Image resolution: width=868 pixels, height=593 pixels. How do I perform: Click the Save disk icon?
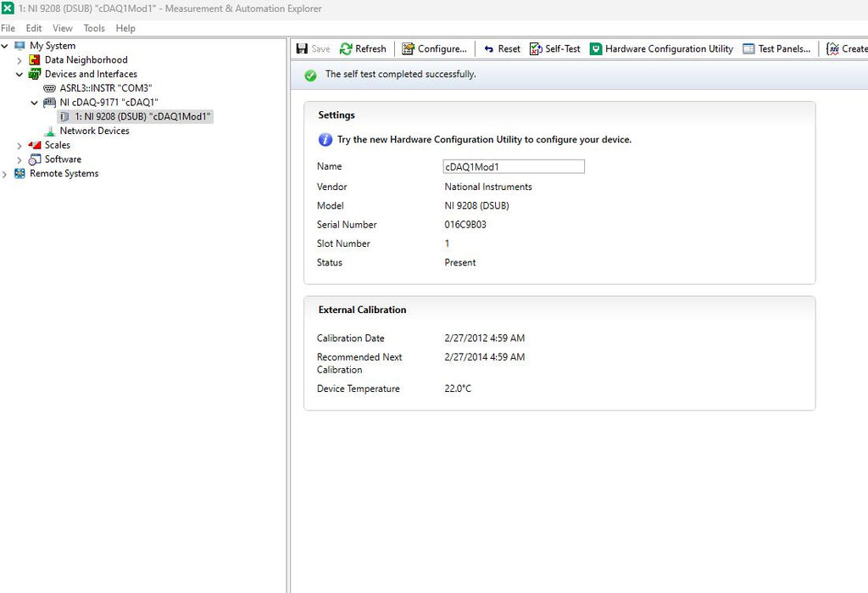pos(302,48)
